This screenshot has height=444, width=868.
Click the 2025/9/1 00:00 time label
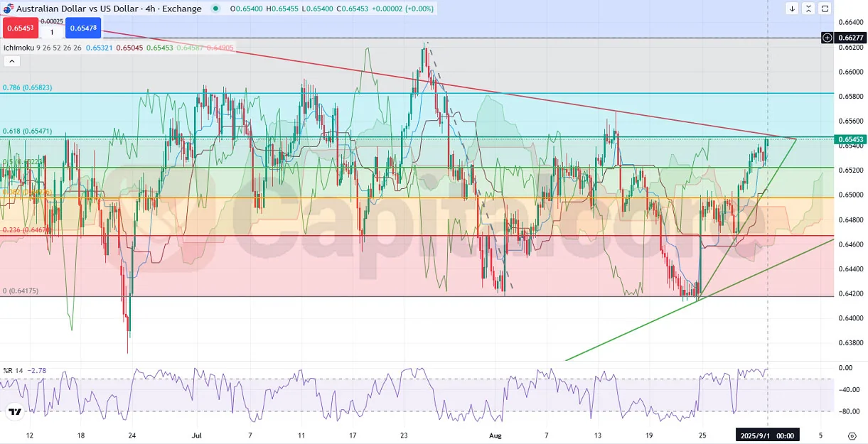(767, 435)
